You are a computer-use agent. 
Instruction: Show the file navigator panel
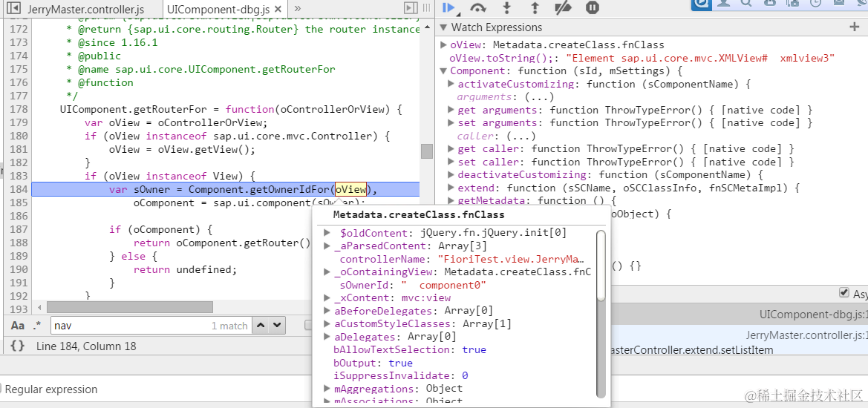point(14,8)
